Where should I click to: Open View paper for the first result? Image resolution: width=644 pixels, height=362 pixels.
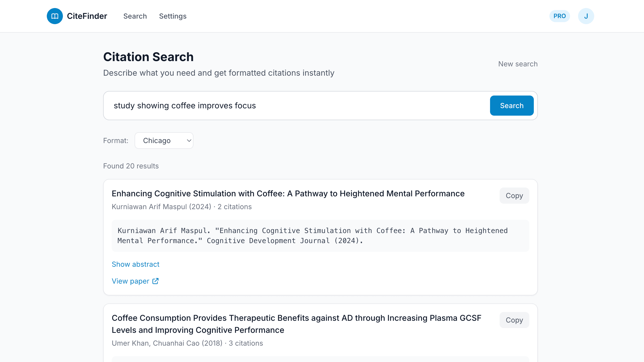(x=131, y=281)
